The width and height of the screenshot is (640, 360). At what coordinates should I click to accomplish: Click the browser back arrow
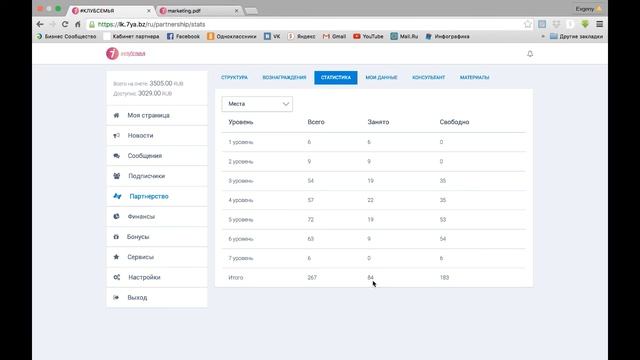click(40, 24)
